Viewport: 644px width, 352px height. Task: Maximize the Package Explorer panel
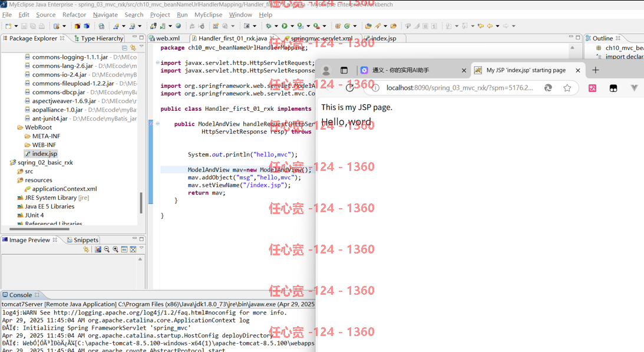pos(141,37)
